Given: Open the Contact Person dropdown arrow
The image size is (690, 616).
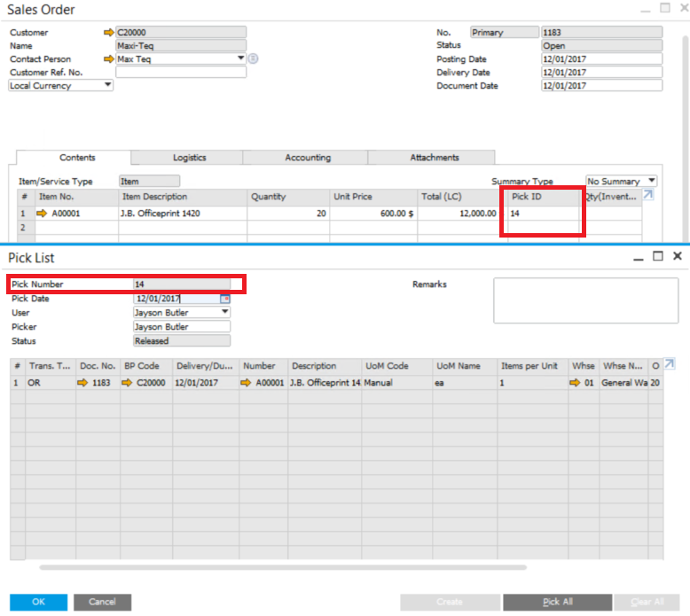Looking at the screenshot, I should 241,58.
